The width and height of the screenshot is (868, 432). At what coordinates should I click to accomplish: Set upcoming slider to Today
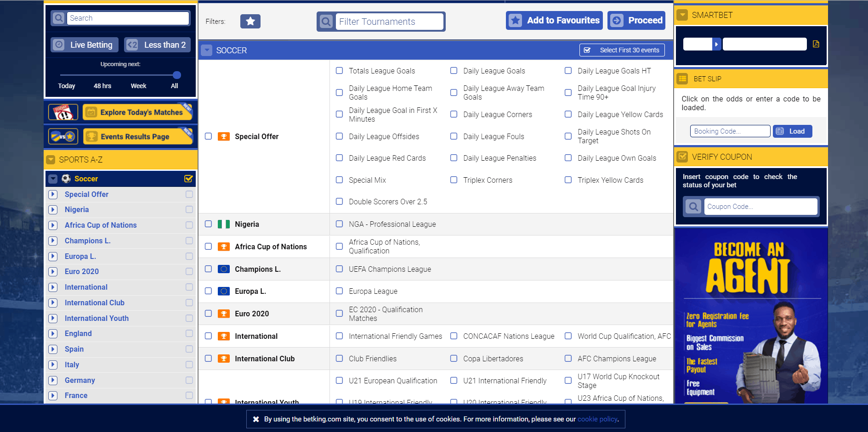point(67,86)
